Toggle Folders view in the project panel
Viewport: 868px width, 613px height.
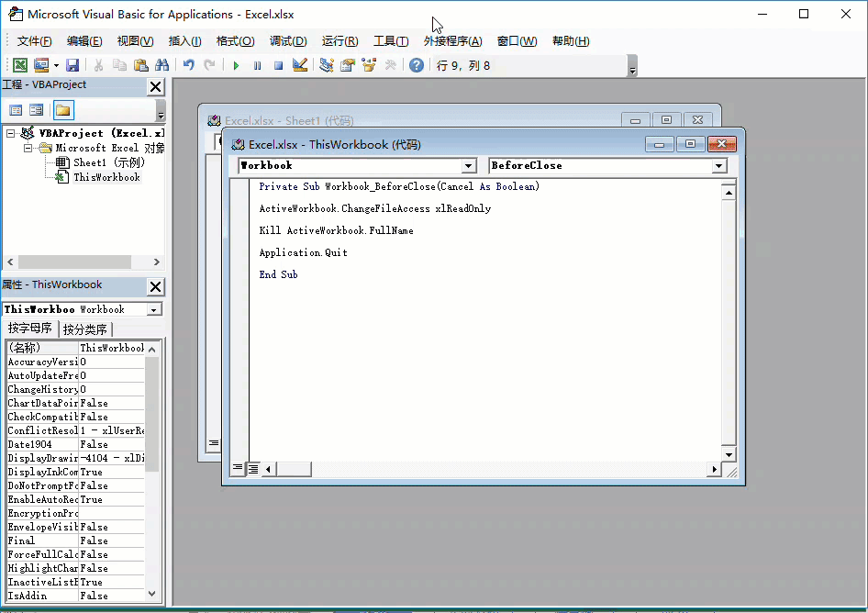click(x=63, y=110)
